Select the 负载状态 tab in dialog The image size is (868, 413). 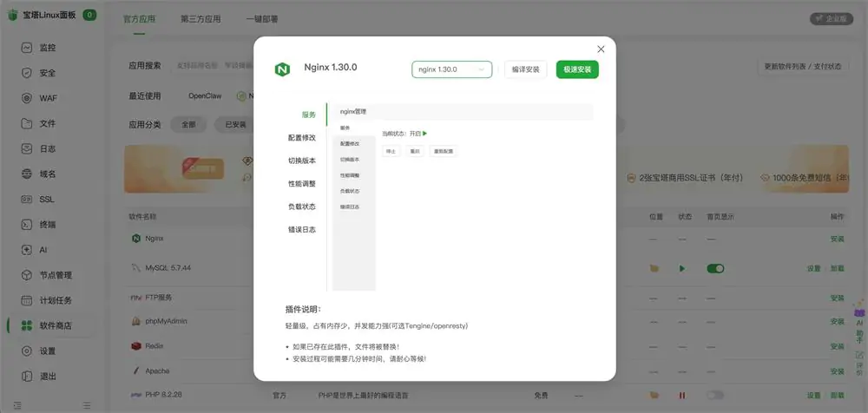302,206
